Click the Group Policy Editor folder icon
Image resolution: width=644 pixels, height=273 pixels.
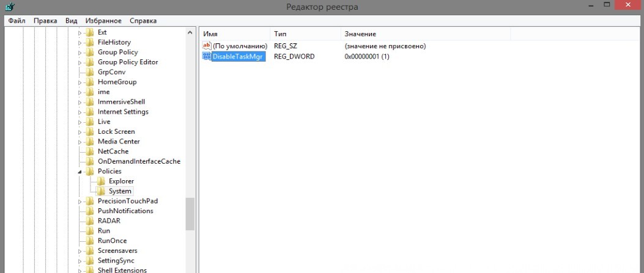point(90,62)
